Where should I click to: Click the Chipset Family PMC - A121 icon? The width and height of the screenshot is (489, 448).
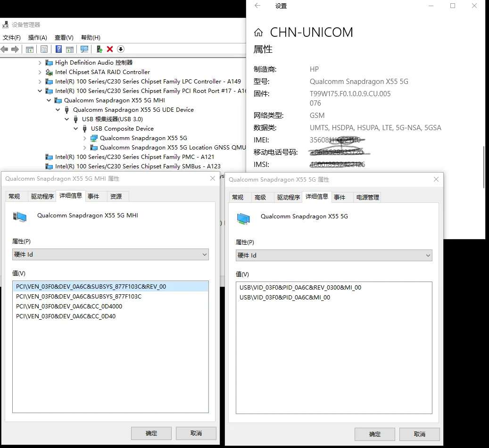(49, 157)
